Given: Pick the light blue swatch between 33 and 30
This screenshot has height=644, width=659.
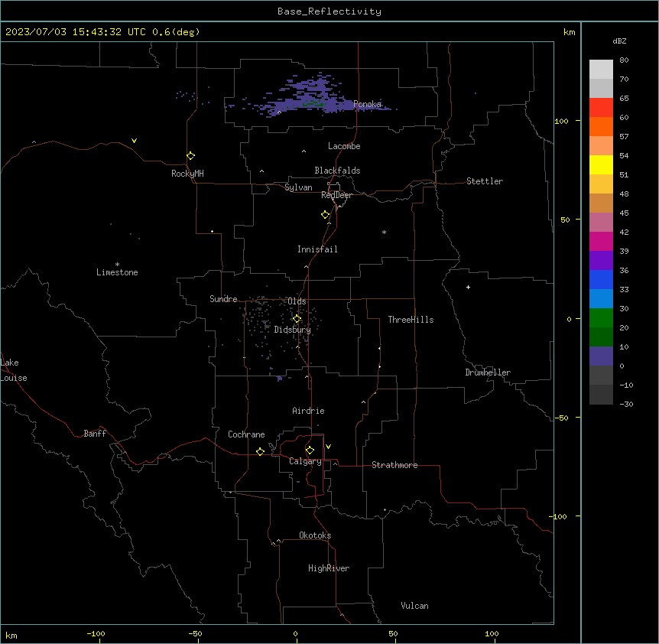Looking at the screenshot, I should point(601,299).
